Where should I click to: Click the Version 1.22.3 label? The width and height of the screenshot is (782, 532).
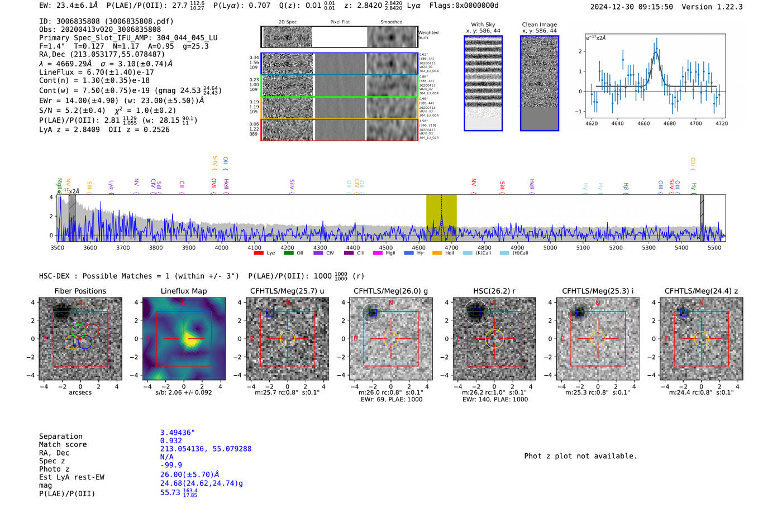click(x=712, y=7)
